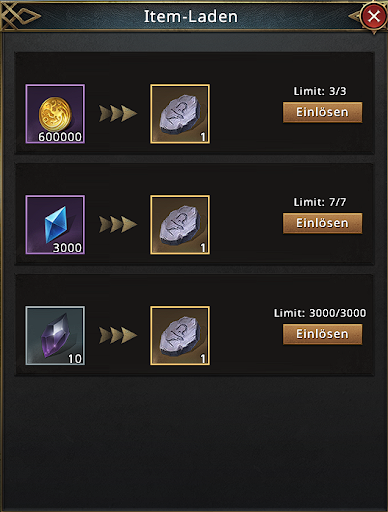Select the purple gem 10 icon
This screenshot has width=388, height=512.
click(55, 336)
